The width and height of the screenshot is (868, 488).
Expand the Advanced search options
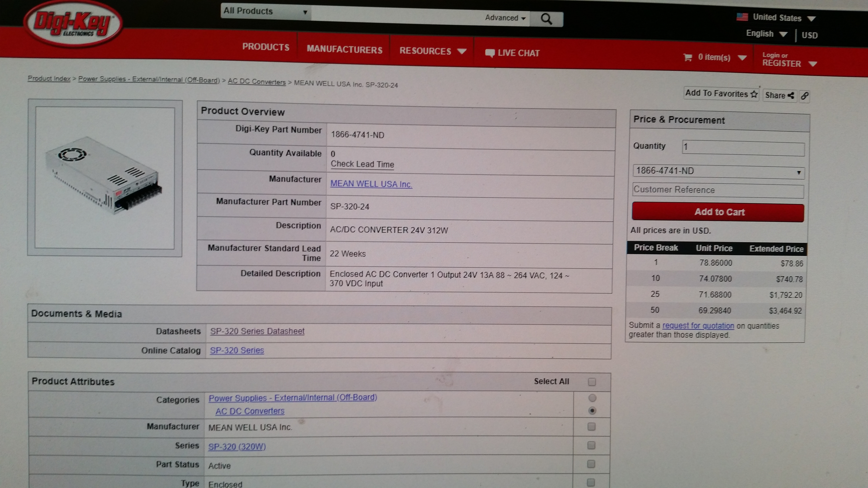[505, 18]
